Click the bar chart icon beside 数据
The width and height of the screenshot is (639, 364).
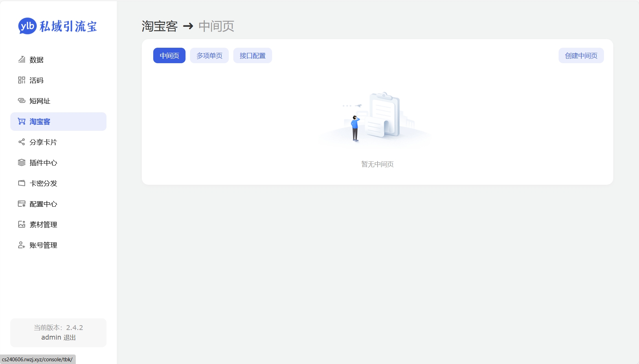22,60
